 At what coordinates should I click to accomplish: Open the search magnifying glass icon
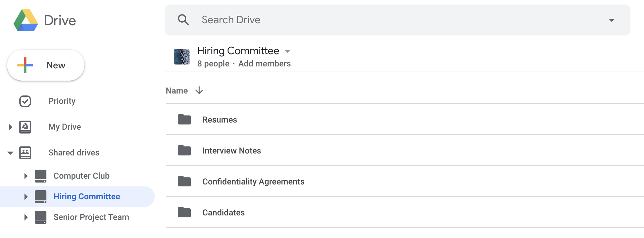(x=184, y=20)
